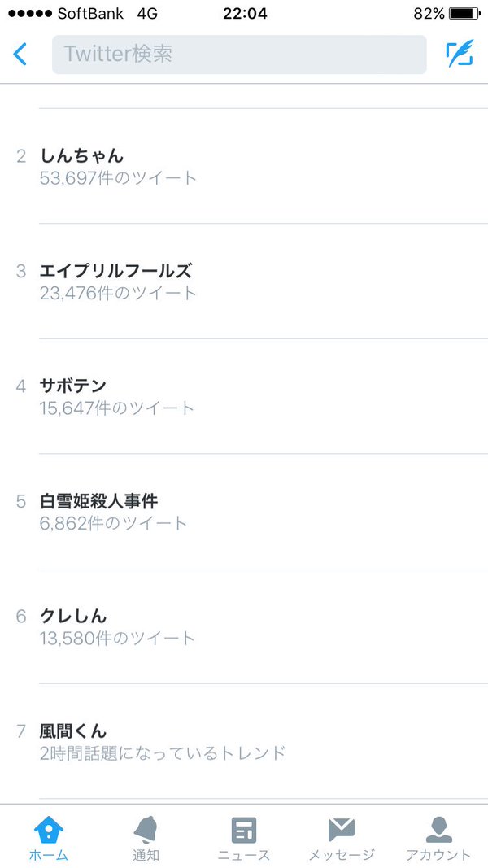
Task: Tap the Home birdhouse icon
Action: 49,831
